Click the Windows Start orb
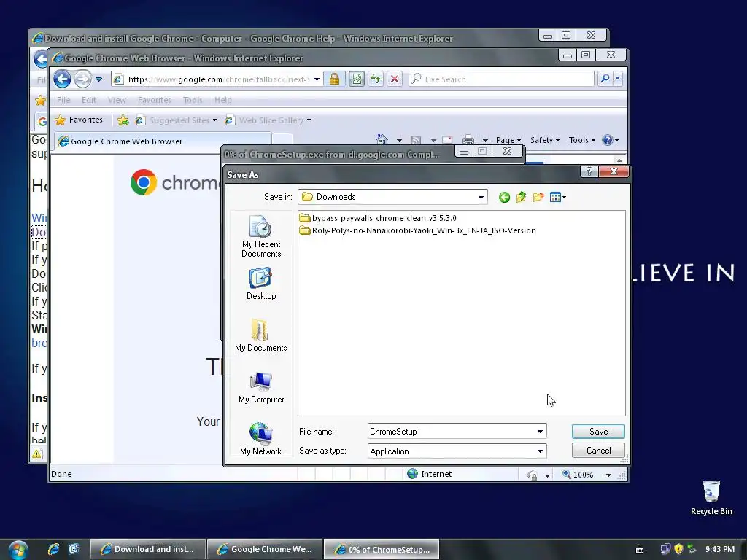The height and width of the screenshot is (560, 747). click(x=18, y=550)
